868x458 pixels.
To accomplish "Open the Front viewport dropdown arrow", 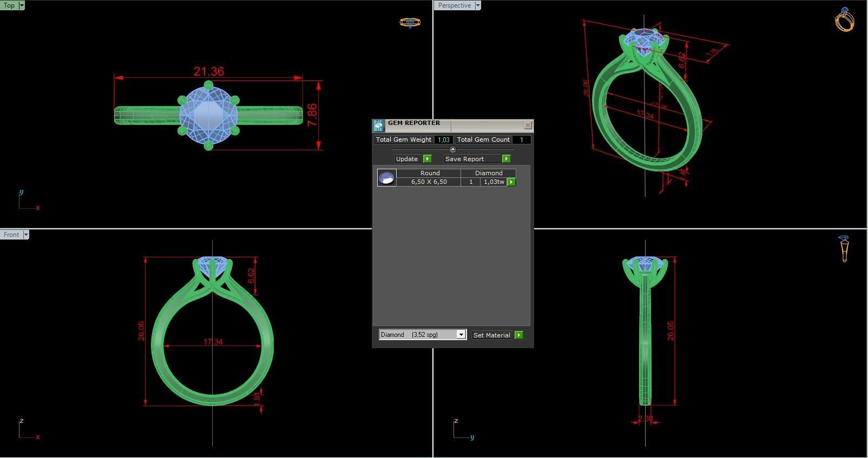I will tap(26, 235).
